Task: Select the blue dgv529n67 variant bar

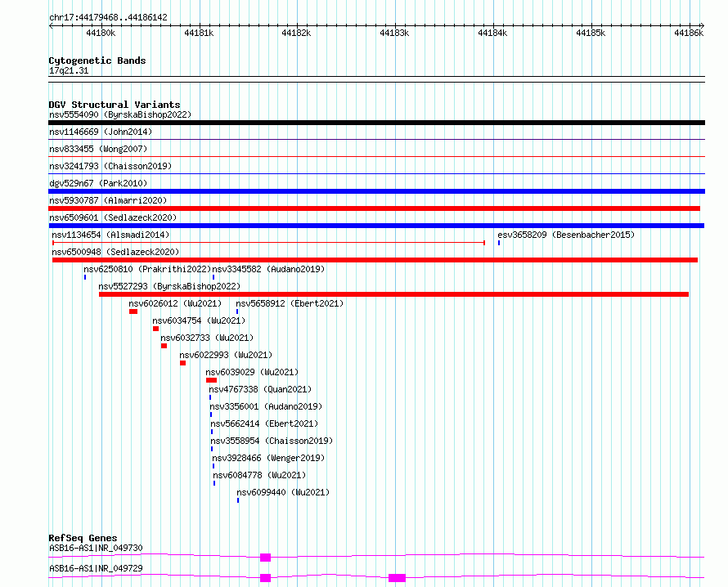Action: point(376,191)
